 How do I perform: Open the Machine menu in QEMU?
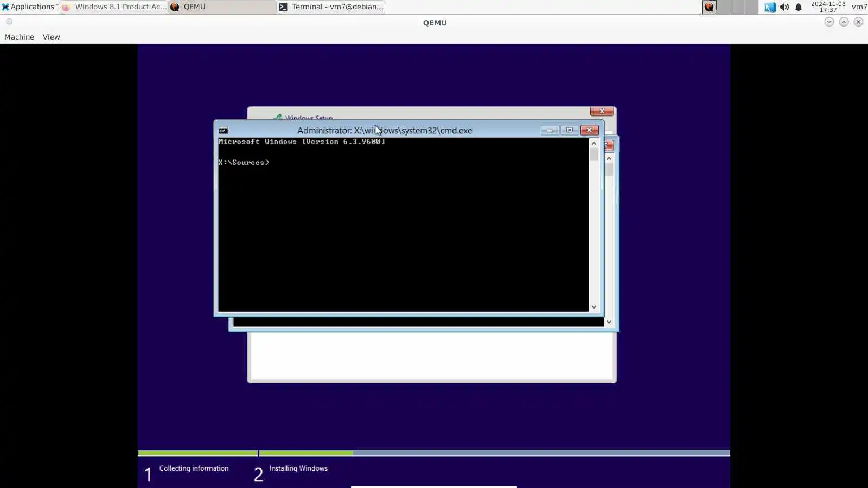pos(19,37)
